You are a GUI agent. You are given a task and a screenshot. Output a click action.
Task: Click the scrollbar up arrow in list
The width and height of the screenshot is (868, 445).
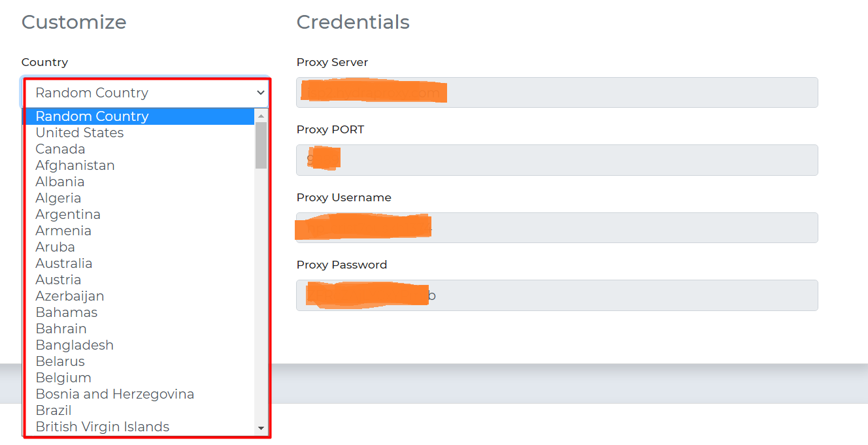(261, 116)
